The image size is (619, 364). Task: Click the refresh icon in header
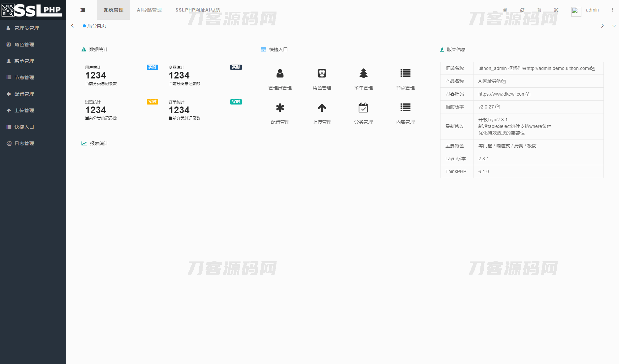click(522, 10)
